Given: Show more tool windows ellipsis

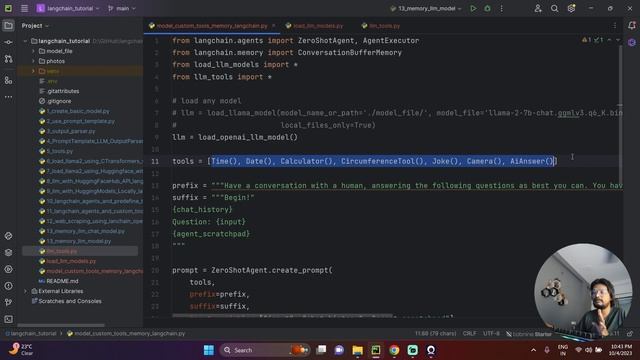Looking at the screenshot, I should pos(8,97).
